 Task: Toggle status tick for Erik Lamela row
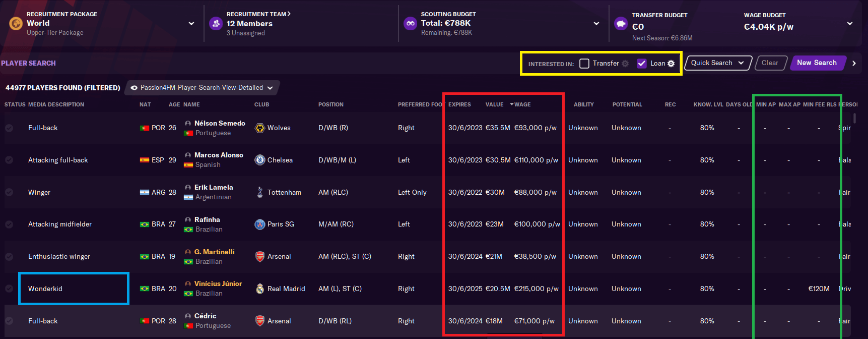tap(9, 192)
